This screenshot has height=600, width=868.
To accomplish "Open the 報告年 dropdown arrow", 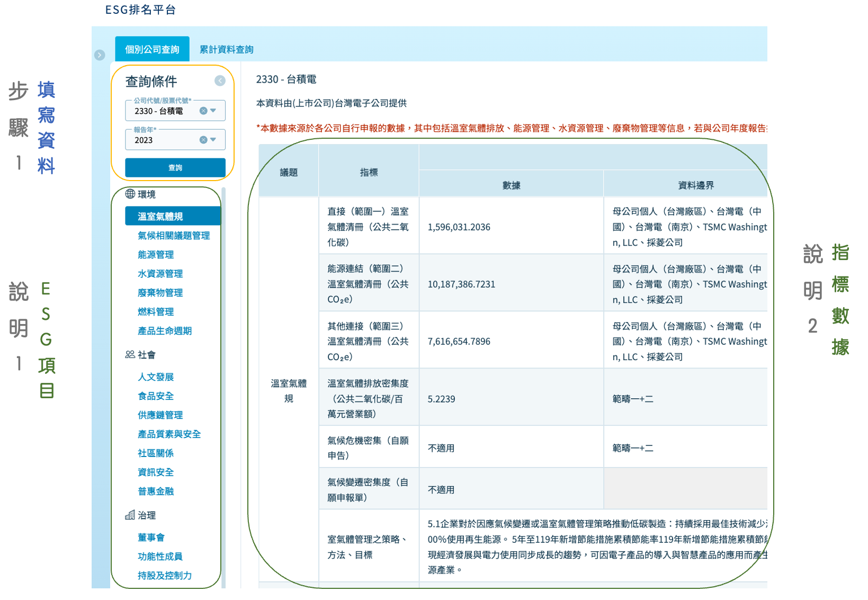I will pos(214,139).
